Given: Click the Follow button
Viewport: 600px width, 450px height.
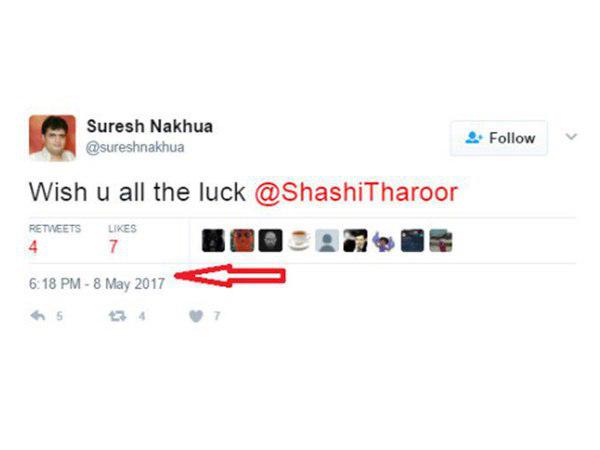Looking at the screenshot, I should pos(499,138).
